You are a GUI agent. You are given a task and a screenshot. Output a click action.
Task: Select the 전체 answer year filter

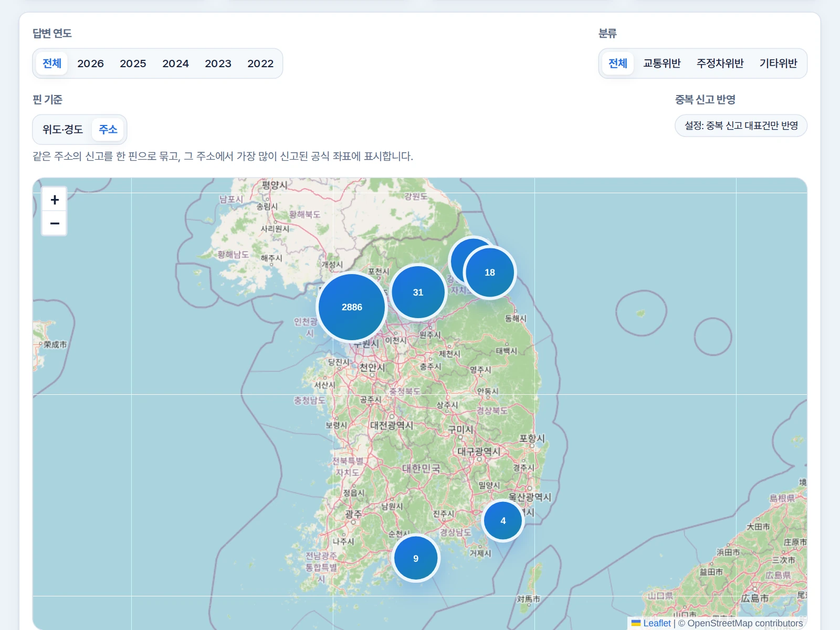coord(52,64)
